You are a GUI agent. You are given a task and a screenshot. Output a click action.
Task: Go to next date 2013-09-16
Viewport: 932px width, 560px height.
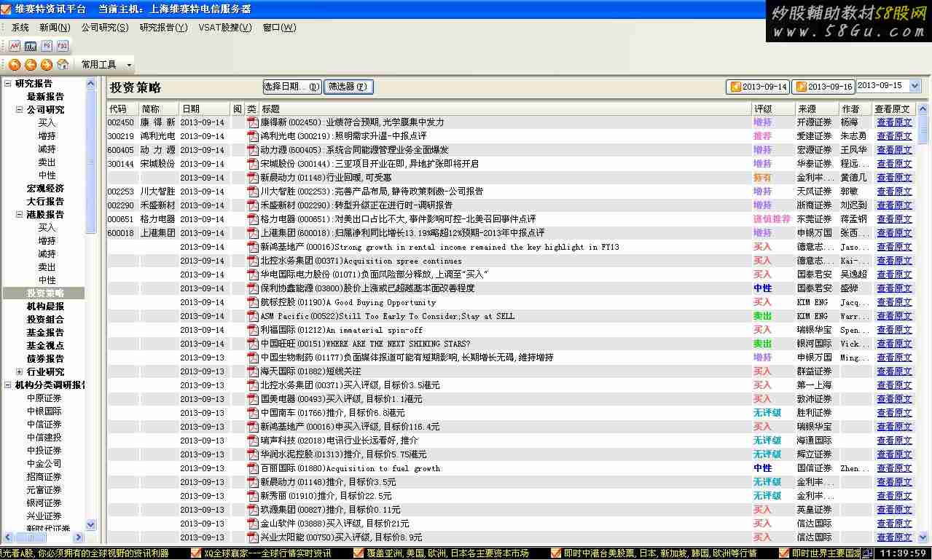[x=823, y=87]
